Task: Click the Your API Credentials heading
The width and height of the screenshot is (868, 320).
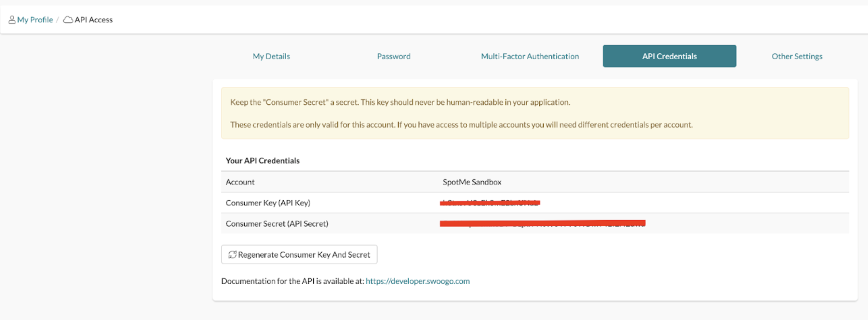Action: (262, 160)
